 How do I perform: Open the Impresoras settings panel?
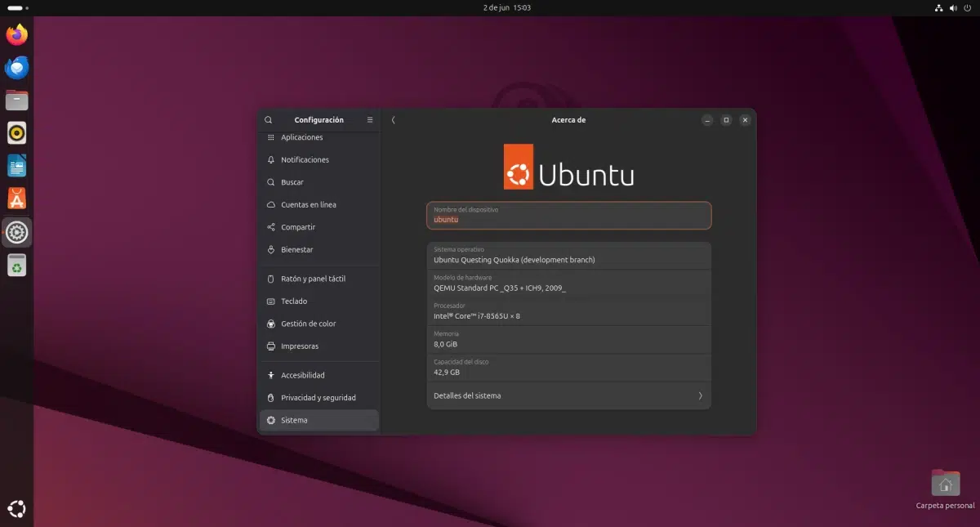(298, 346)
